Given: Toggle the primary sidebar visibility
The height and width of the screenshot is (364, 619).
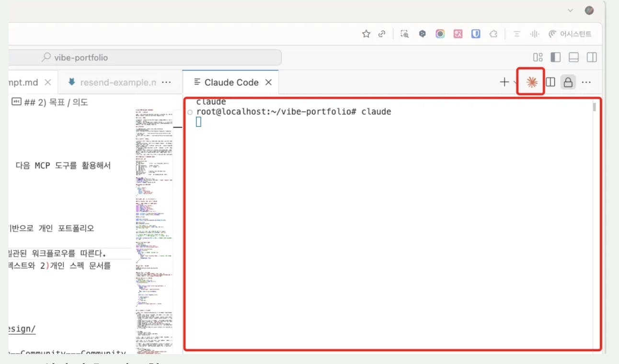Looking at the screenshot, I should pos(556,57).
